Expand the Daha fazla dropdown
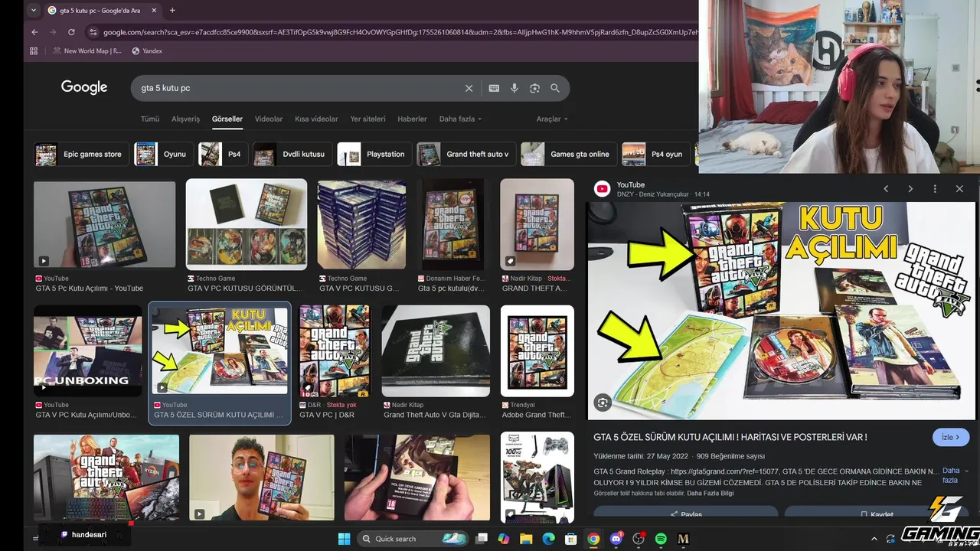The width and height of the screenshot is (980, 551). pos(460,119)
